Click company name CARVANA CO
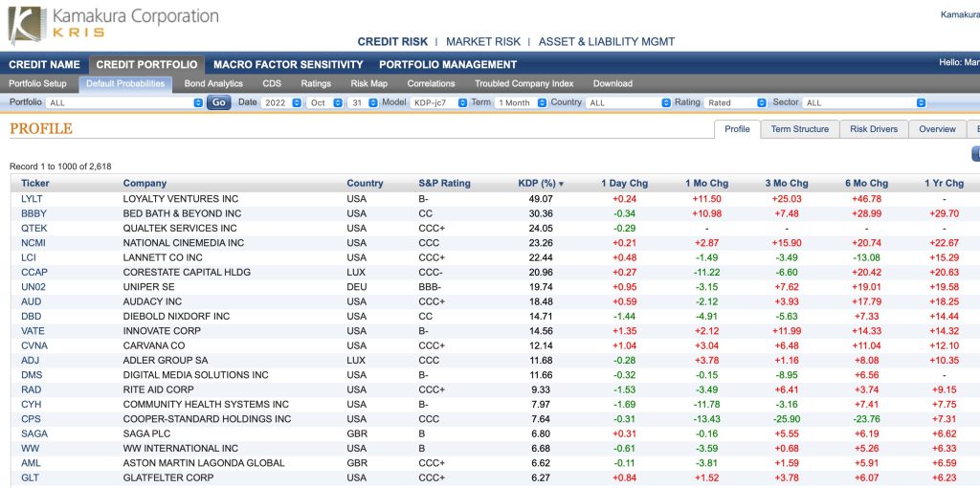Screen dimensions: 980x488 click(155, 345)
